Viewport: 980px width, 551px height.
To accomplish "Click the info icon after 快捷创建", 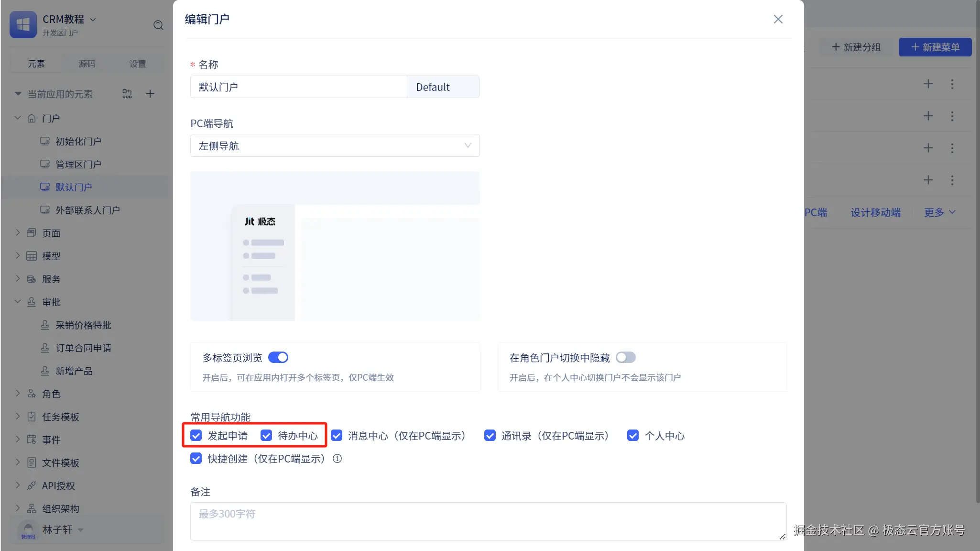I will (x=337, y=459).
